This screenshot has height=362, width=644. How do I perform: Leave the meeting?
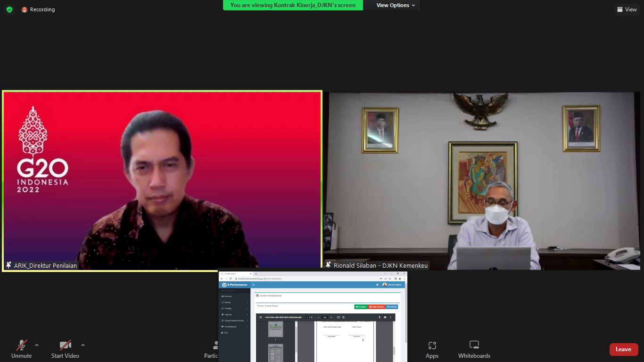tap(623, 349)
